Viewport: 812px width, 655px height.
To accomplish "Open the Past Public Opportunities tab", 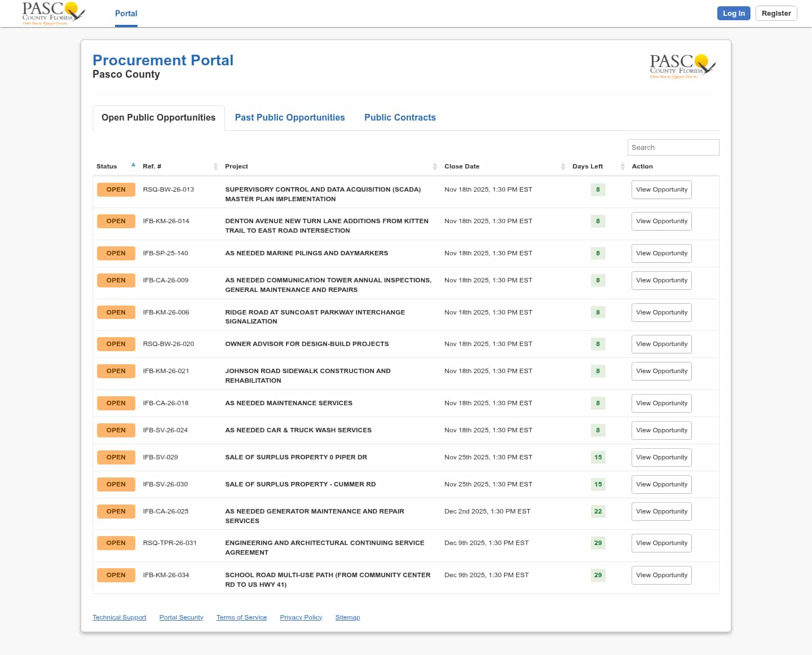I will [290, 118].
